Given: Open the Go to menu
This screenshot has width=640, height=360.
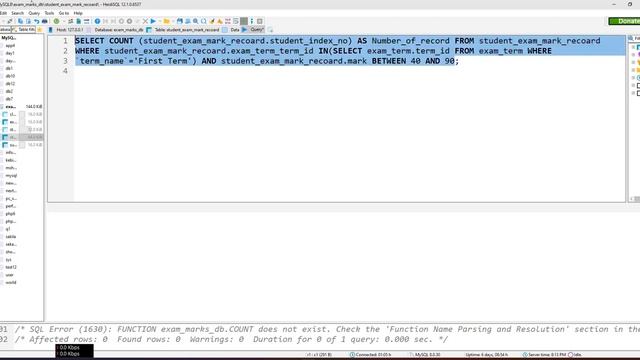Looking at the screenshot, I should tap(64, 13).
